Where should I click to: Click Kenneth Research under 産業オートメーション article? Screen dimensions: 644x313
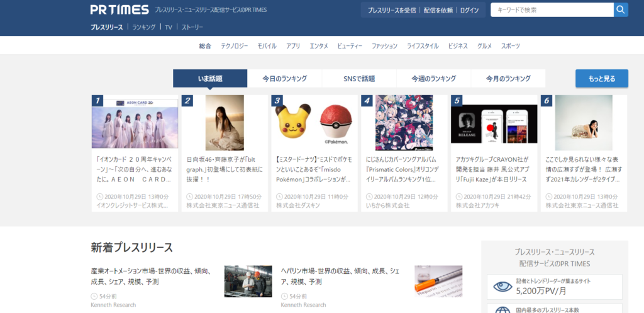(113, 305)
